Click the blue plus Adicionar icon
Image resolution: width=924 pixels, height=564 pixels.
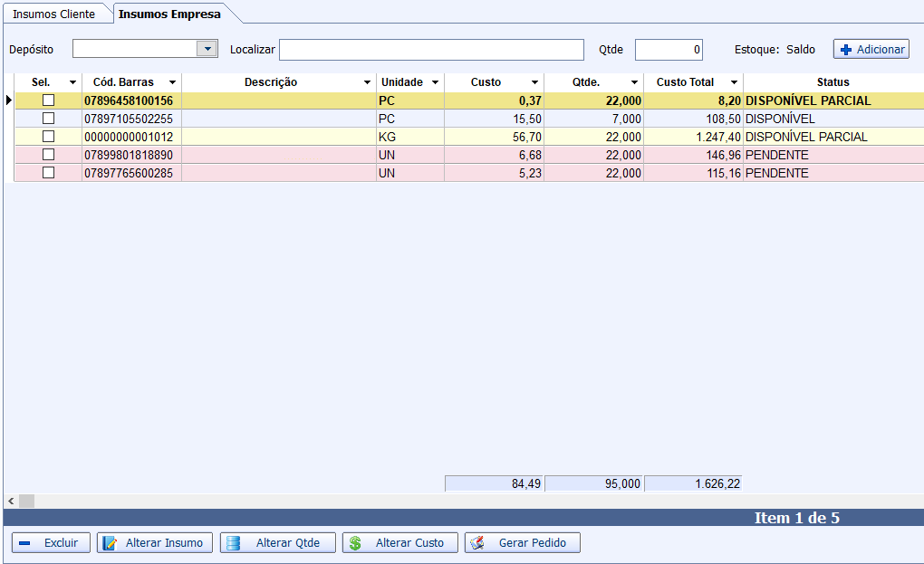point(846,50)
